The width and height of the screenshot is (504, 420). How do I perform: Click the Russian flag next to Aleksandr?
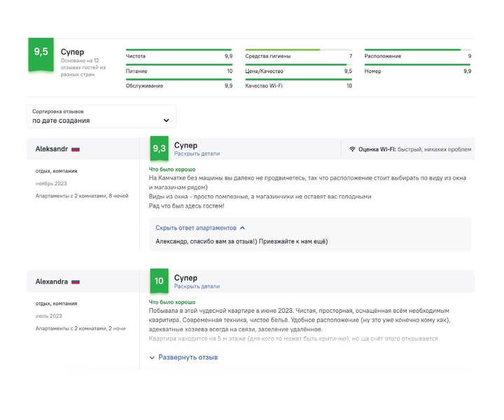tap(76, 149)
